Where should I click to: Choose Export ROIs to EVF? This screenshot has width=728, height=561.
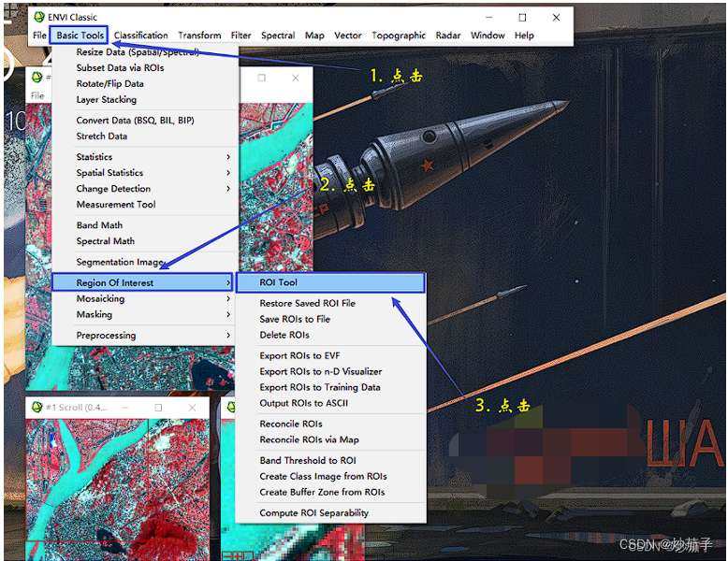(x=330, y=355)
